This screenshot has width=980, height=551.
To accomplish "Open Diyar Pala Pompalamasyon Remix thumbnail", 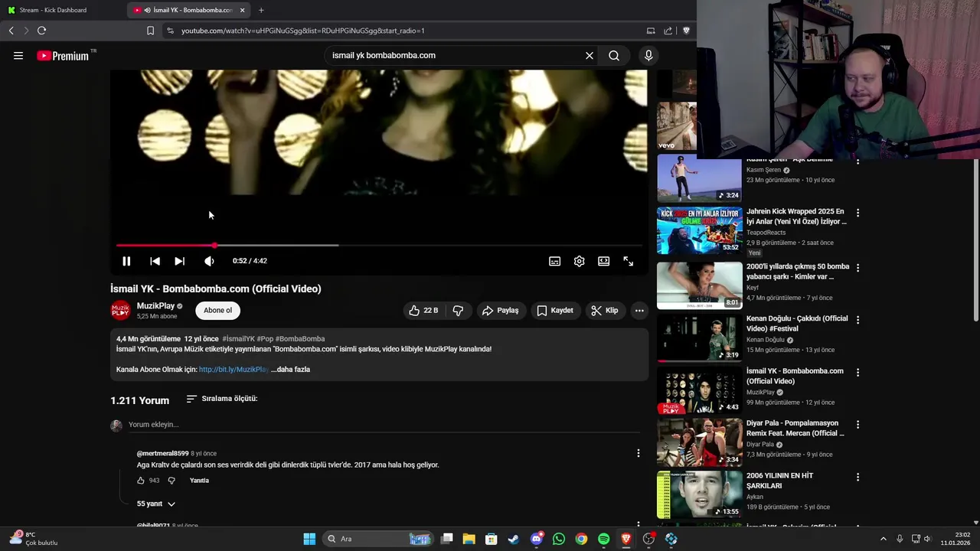I will (x=699, y=442).
